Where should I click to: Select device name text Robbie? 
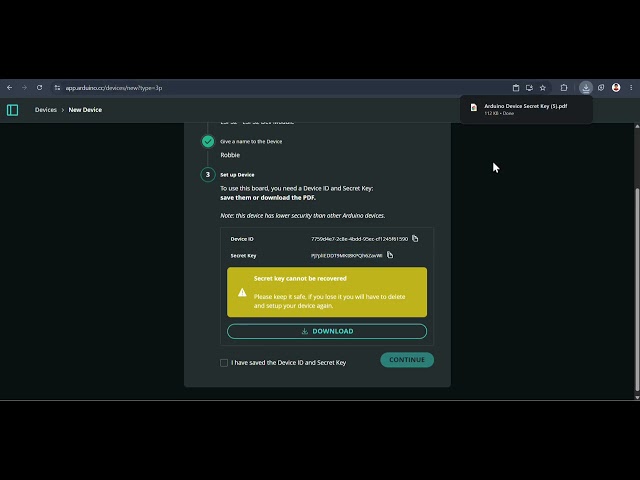230,155
